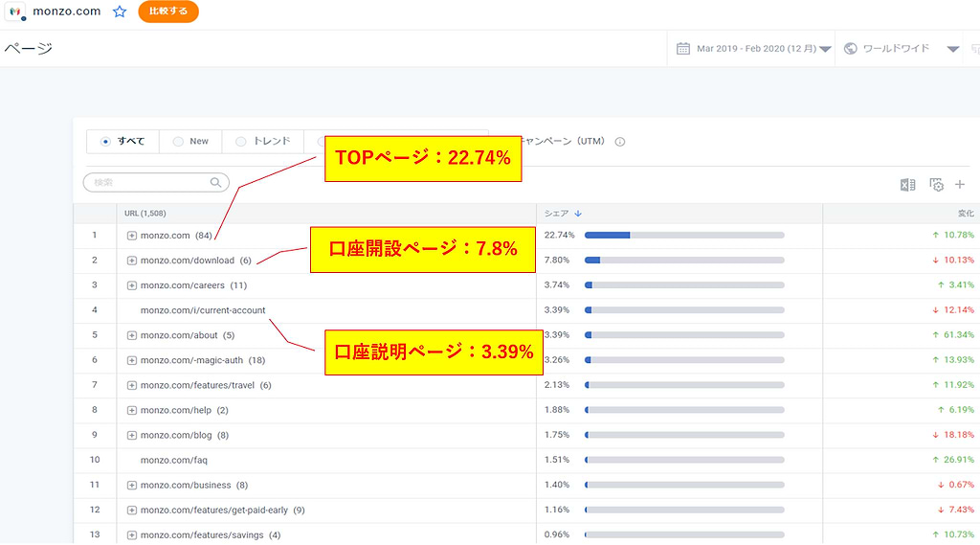Click the 3.74% share bar for careers
Screen dimensions: 980x545
(x=684, y=285)
